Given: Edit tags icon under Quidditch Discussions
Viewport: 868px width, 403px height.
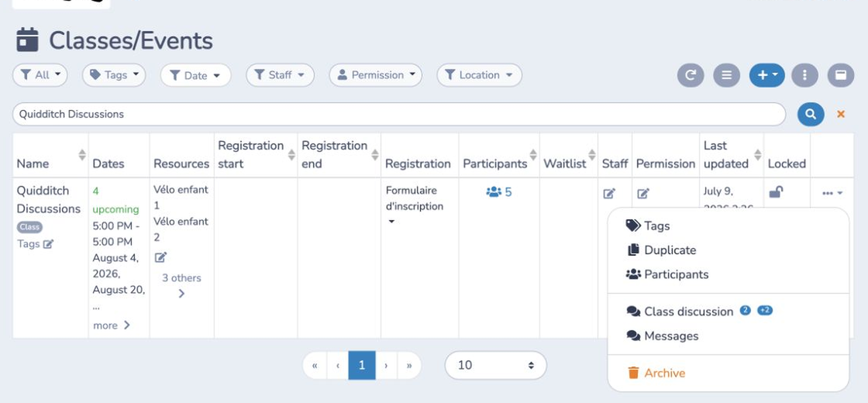Looking at the screenshot, I should 48,244.
